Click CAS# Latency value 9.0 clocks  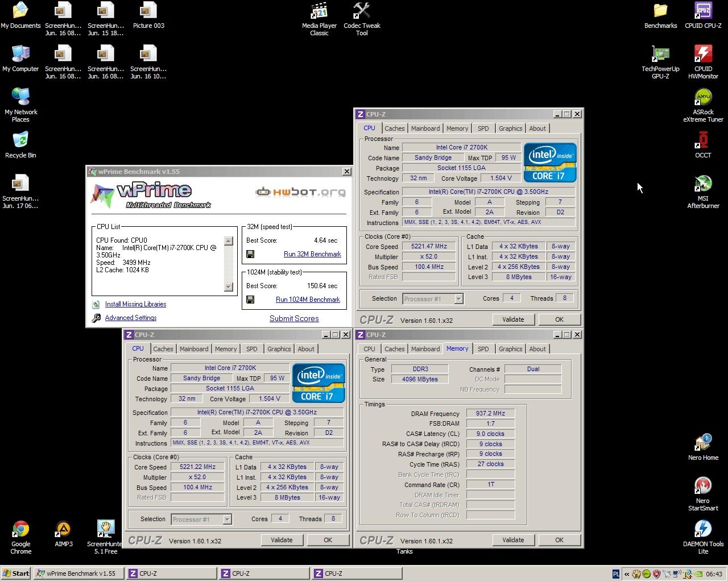pos(490,434)
